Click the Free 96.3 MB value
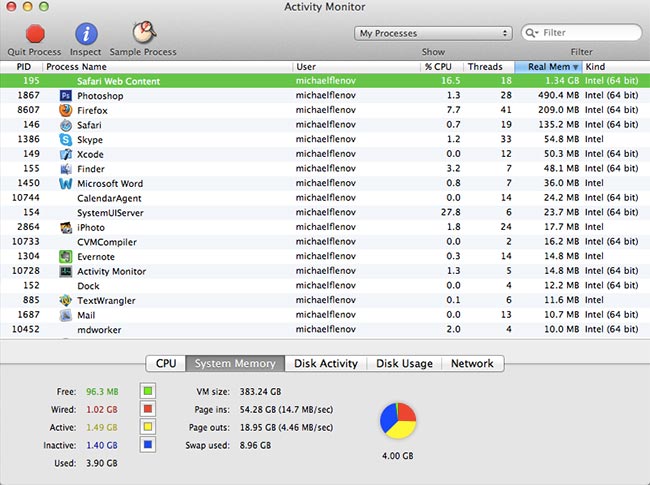Viewport: 650px width, 485px height. click(102, 392)
